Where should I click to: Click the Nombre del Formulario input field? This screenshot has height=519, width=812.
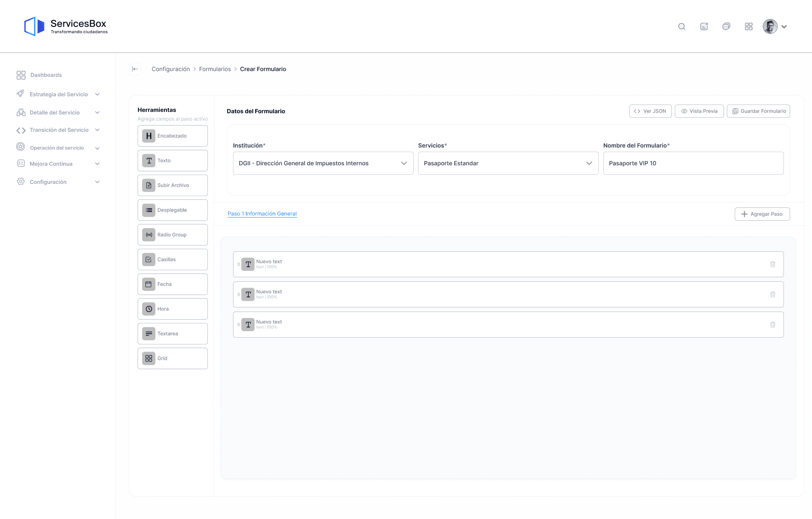pyautogui.click(x=693, y=163)
